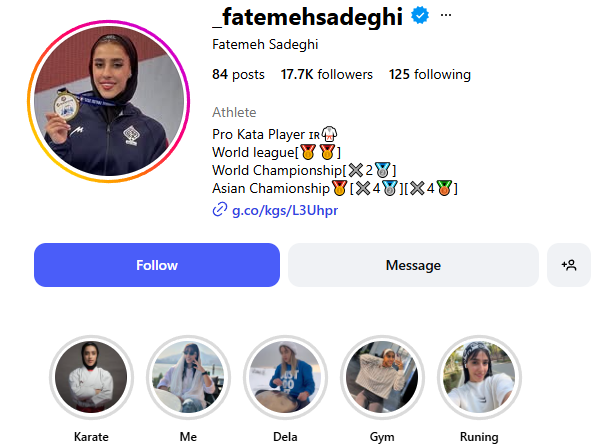Click the 84 posts count
The width and height of the screenshot is (608, 448).
pos(238,74)
